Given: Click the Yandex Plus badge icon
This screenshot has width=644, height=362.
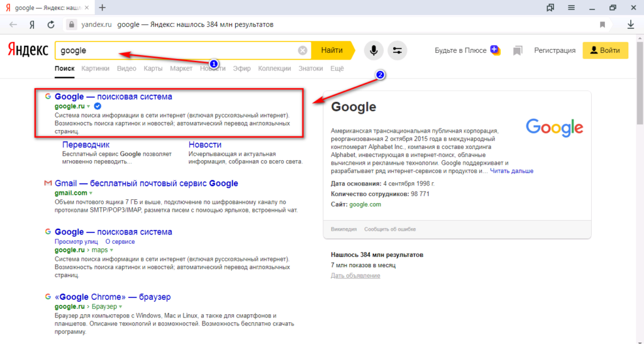Looking at the screenshot, I should [x=495, y=50].
